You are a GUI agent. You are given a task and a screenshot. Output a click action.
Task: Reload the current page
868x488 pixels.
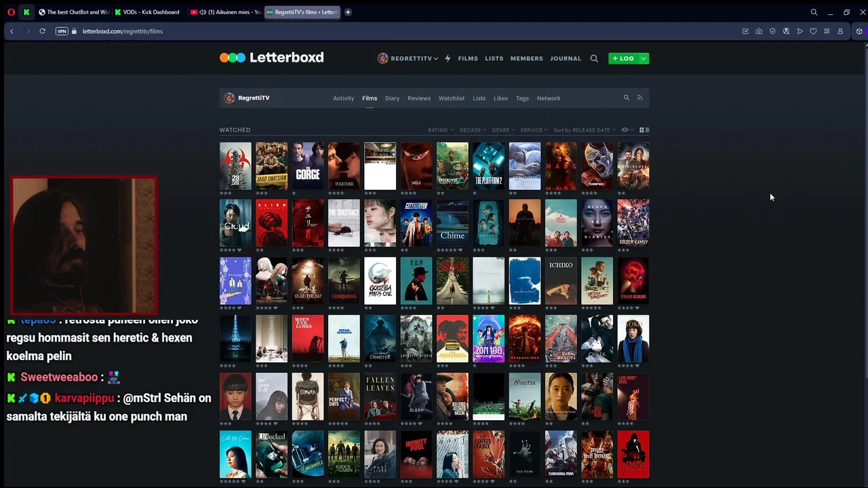42,31
